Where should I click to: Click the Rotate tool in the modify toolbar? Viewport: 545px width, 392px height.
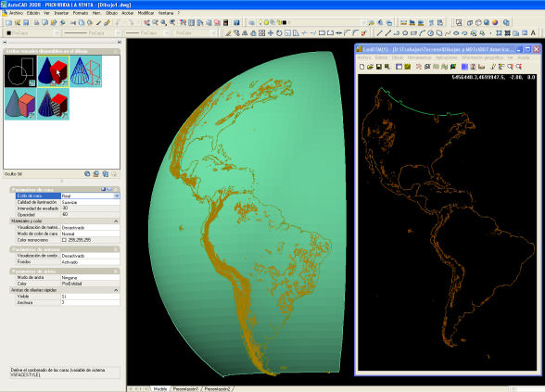click(279, 33)
